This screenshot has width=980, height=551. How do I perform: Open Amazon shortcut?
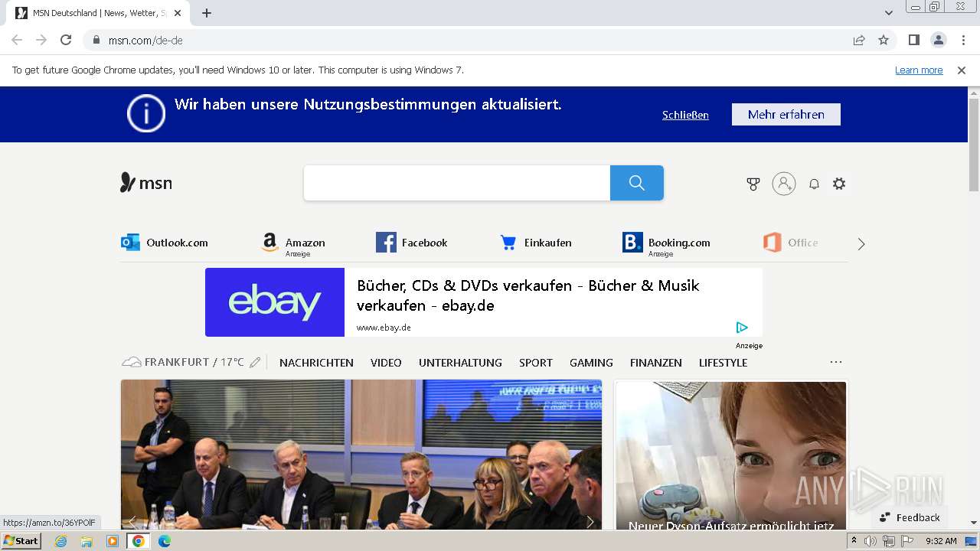292,244
